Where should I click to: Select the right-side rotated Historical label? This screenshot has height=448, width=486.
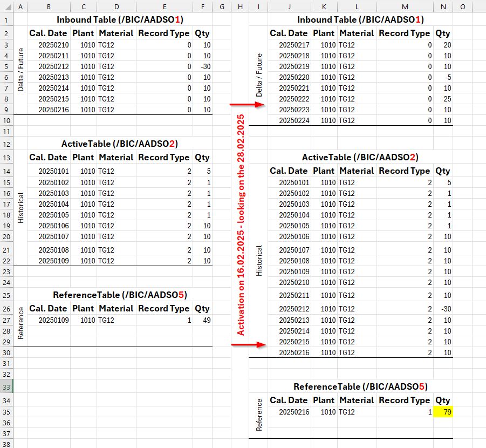(259, 261)
